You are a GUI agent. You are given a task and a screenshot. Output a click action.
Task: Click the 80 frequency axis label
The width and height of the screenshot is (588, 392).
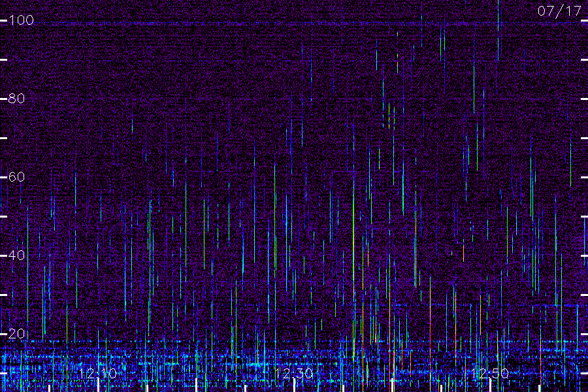pos(16,98)
